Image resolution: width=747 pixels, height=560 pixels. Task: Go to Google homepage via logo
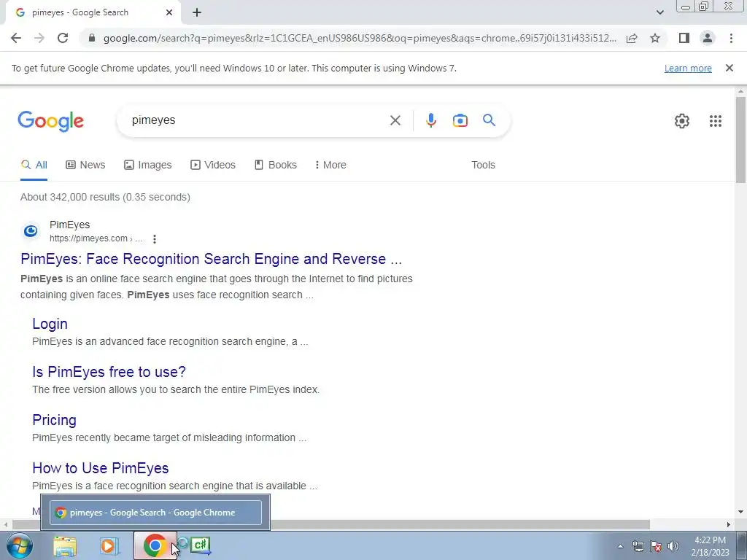(51, 121)
